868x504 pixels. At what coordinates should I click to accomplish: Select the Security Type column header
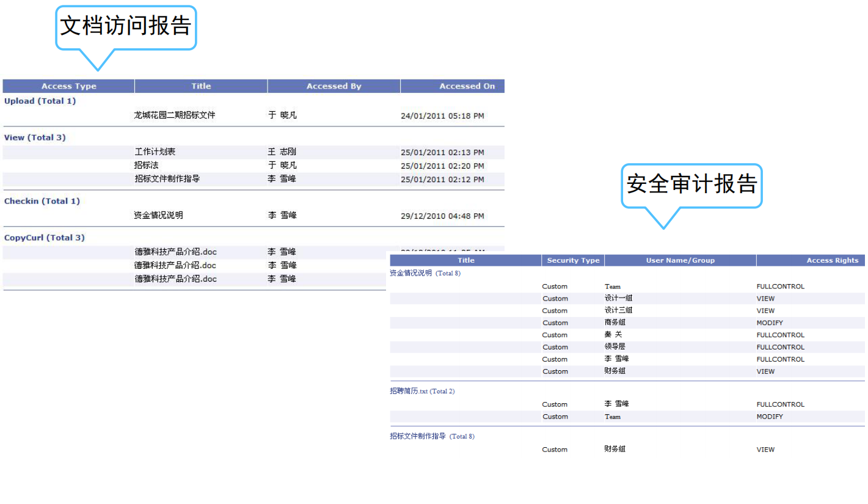(573, 260)
